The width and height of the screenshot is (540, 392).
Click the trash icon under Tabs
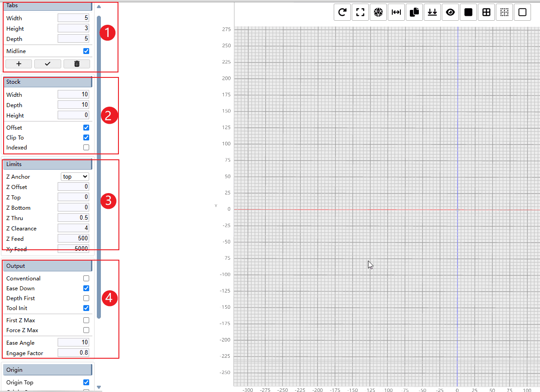(x=77, y=64)
